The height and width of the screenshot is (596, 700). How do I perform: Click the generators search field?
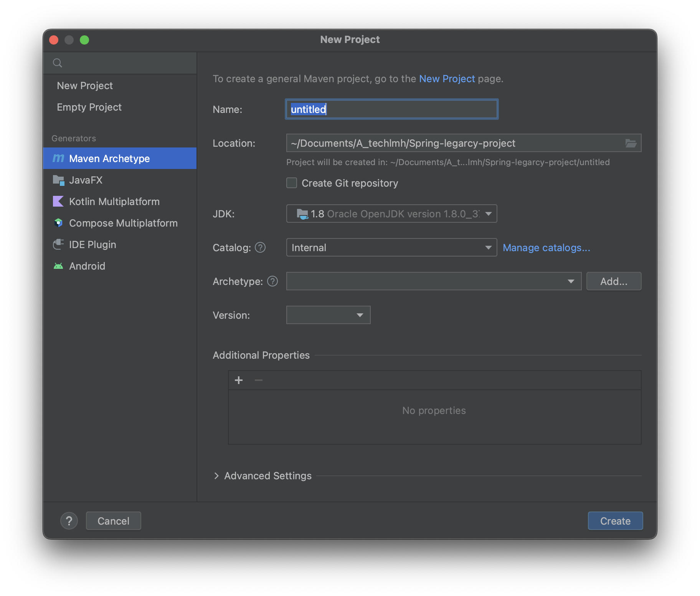120,63
